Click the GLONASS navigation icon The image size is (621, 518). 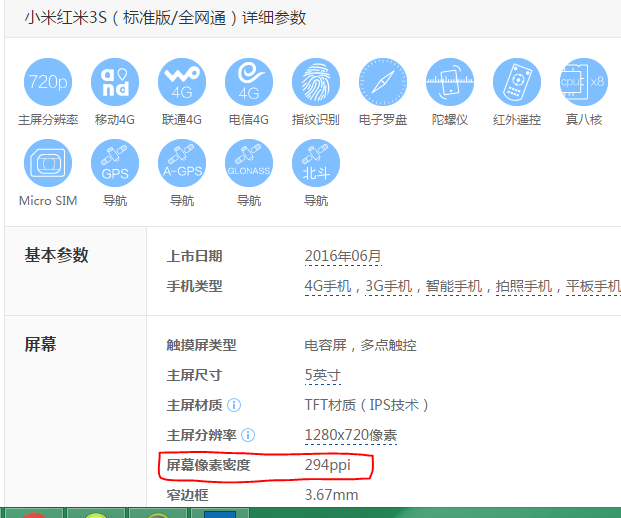(249, 163)
